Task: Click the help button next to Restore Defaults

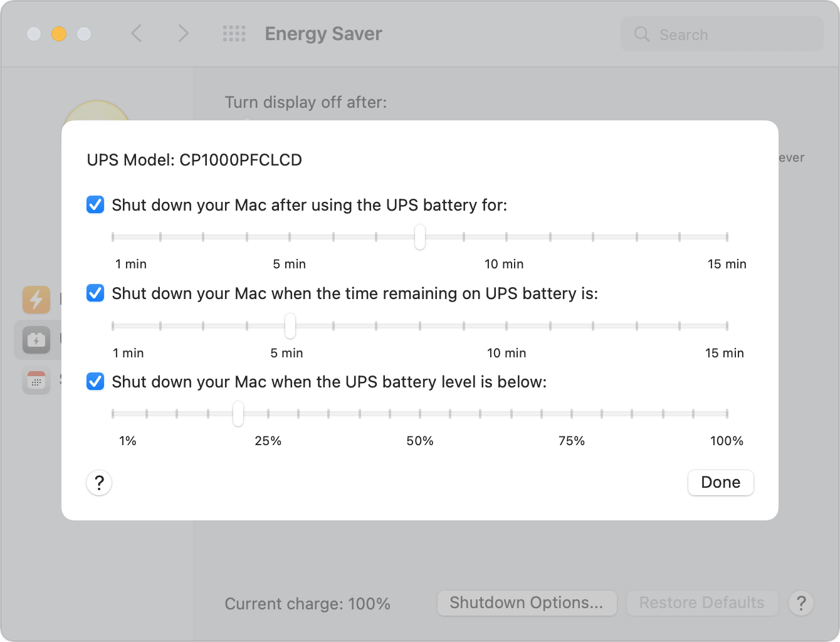Action: click(801, 603)
